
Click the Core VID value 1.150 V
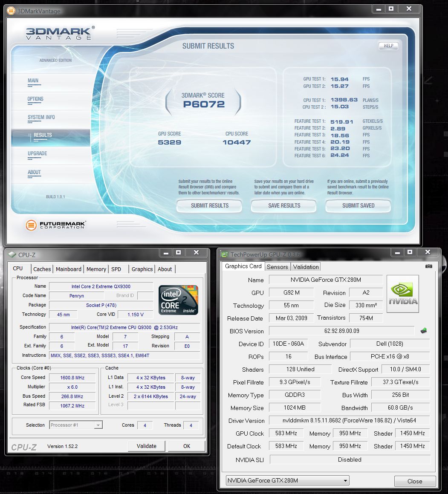click(x=136, y=315)
